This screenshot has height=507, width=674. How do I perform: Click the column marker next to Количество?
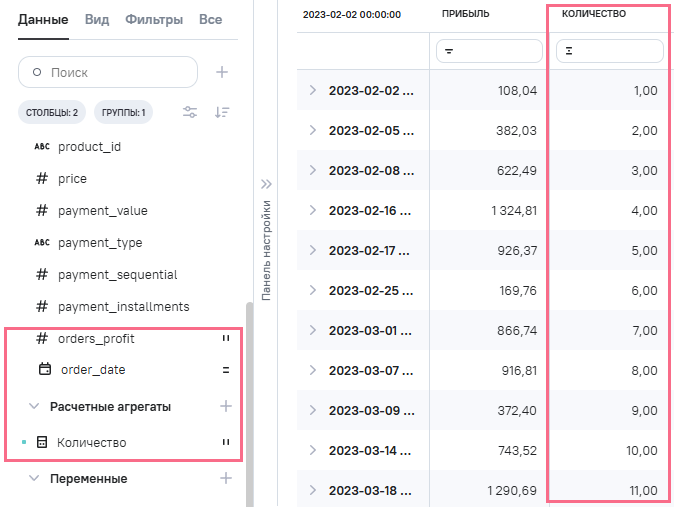pos(226,442)
